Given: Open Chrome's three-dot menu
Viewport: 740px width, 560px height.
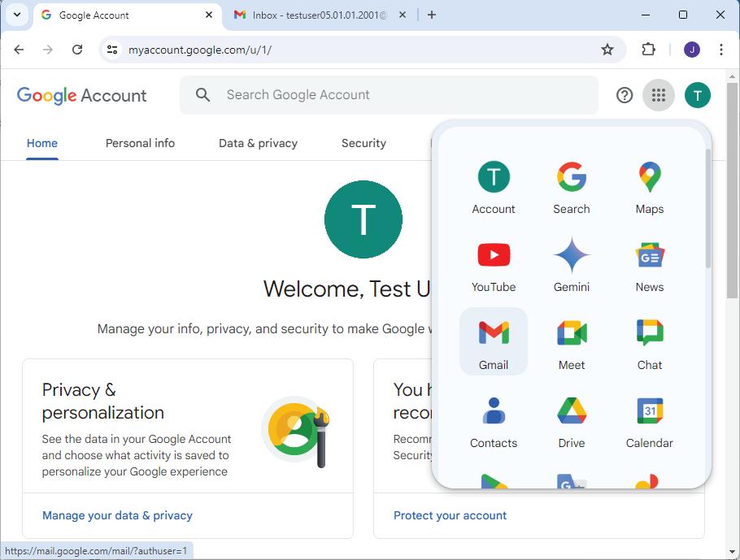Looking at the screenshot, I should click(720, 50).
